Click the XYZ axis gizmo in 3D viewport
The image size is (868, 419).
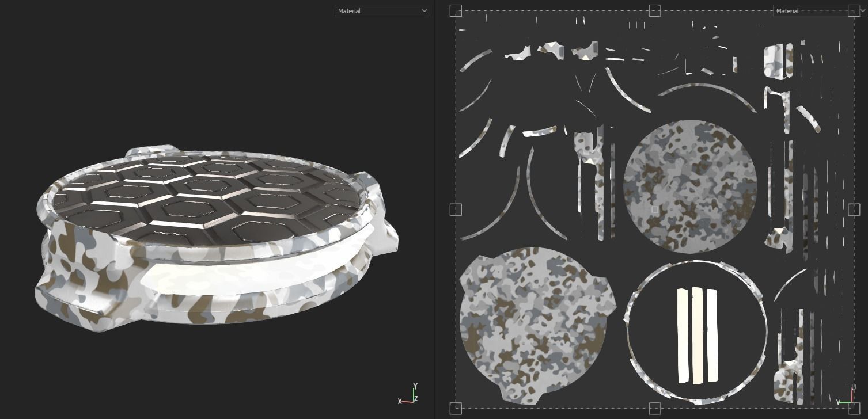click(408, 394)
